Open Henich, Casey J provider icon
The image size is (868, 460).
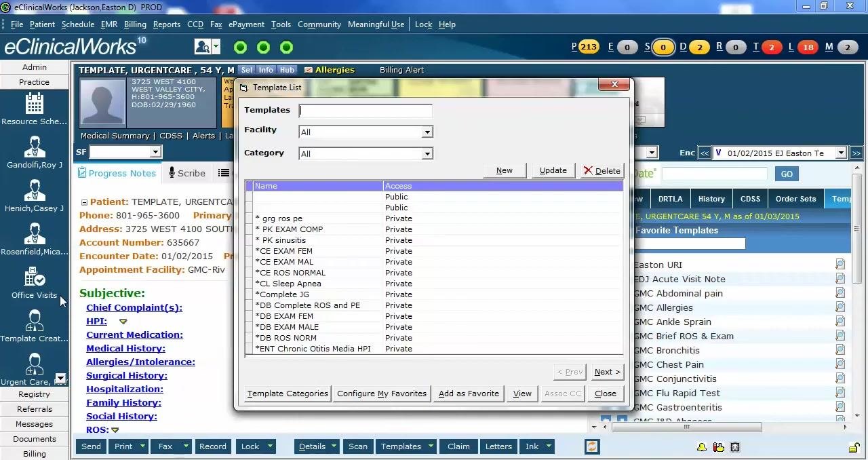[x=34, y=191]
